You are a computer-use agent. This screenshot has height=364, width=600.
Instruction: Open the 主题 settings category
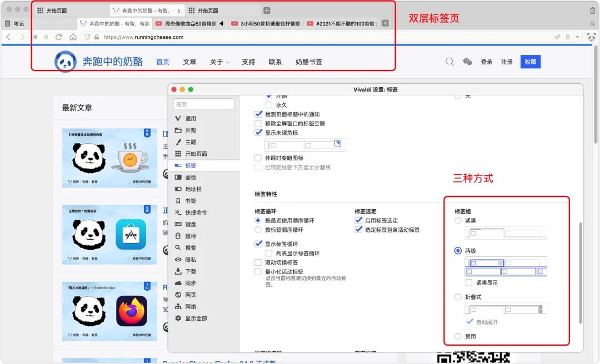pyautogui.click(x=190, y=142)
